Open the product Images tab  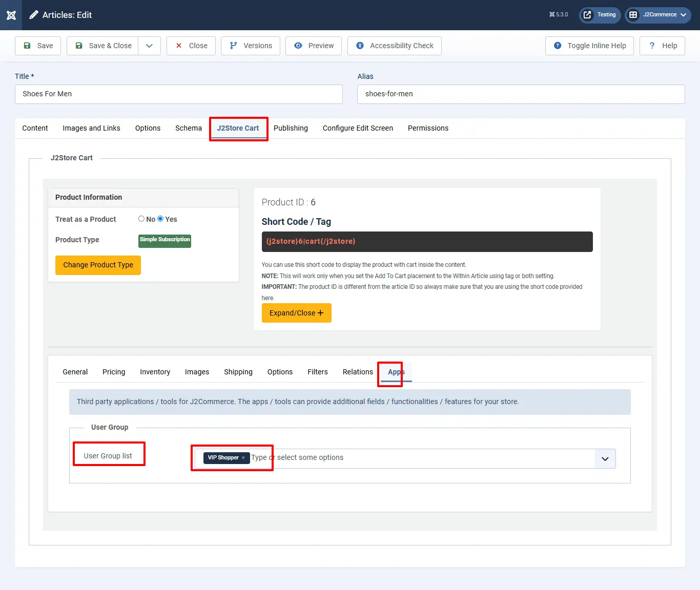point(197,372)
